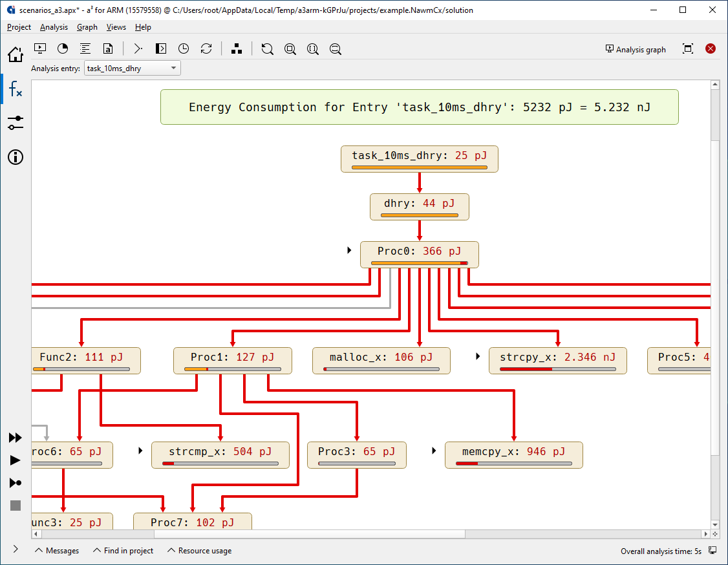Click the three-block hierarchy toolbar icon
This screenshot has width=728, height=565.
tap(237, 48)
